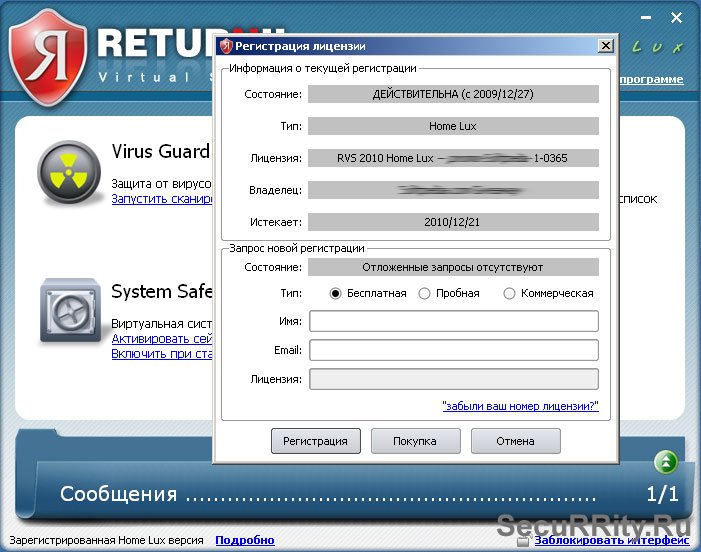Click the 1/1 message counter
The width and height of the screenshot is (701, 552).
tap(663, 494)
